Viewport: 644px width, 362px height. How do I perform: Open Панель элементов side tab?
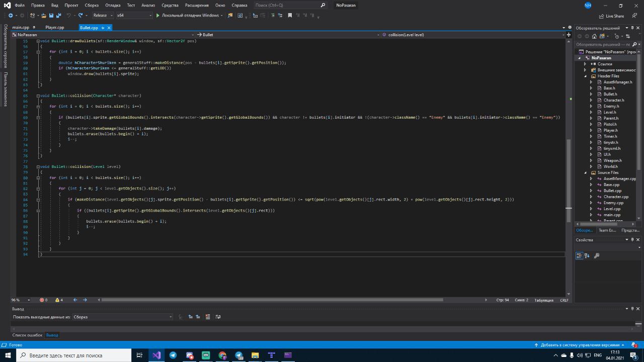[5, 89]
